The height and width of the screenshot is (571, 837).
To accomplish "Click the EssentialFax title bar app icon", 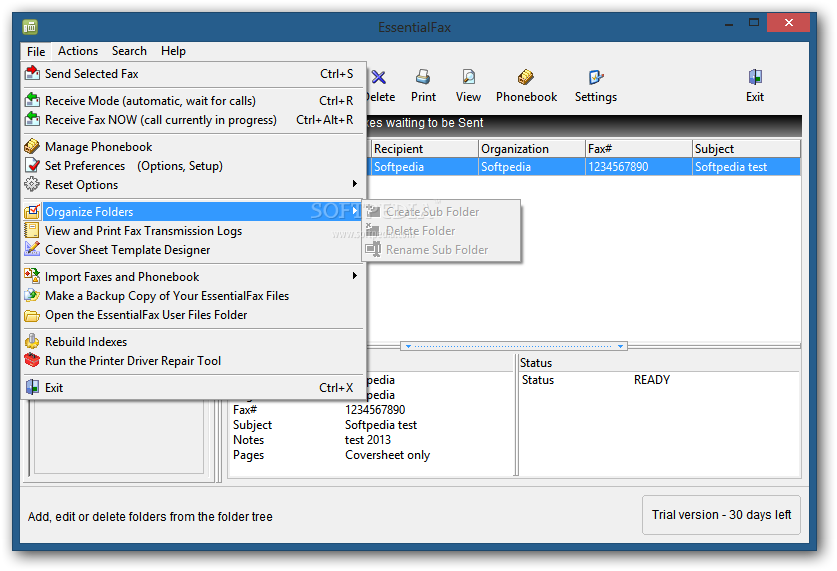I will (30, 26).
